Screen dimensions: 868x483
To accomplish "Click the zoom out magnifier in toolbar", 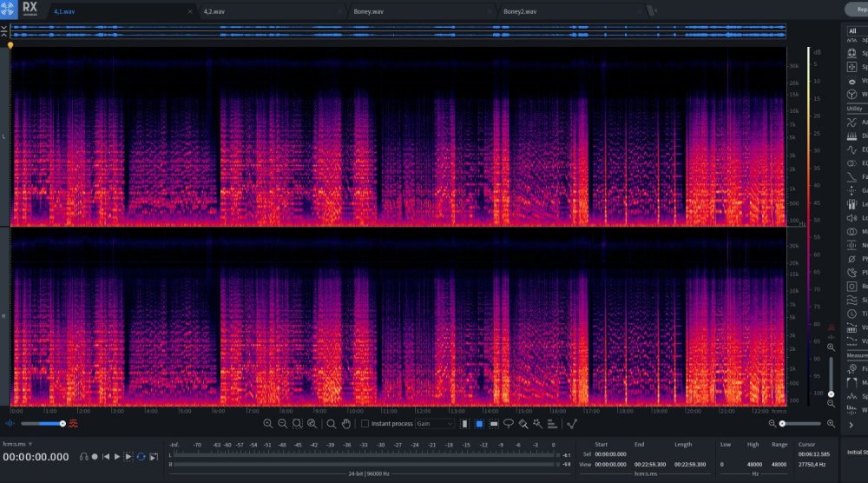I will [282, 424].
